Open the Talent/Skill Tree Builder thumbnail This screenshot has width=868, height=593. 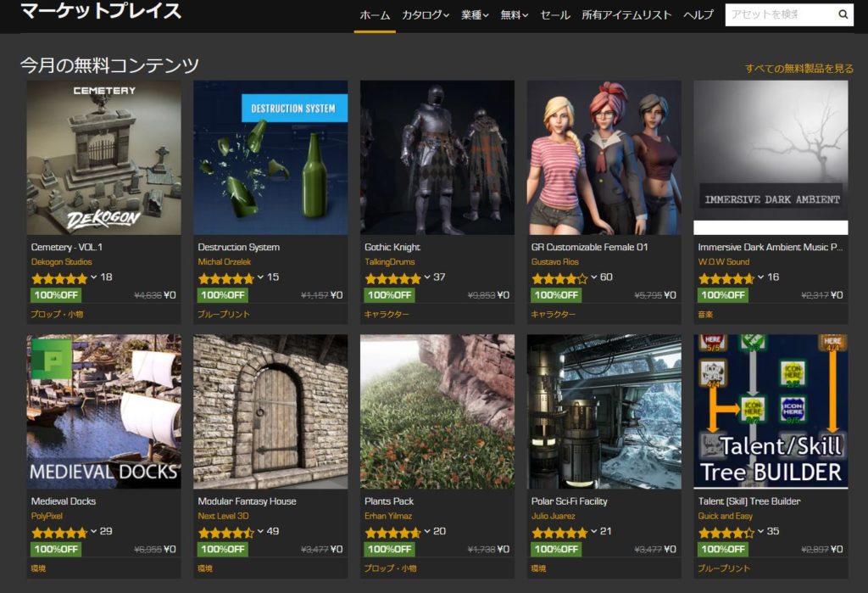(x=771, y=411)
